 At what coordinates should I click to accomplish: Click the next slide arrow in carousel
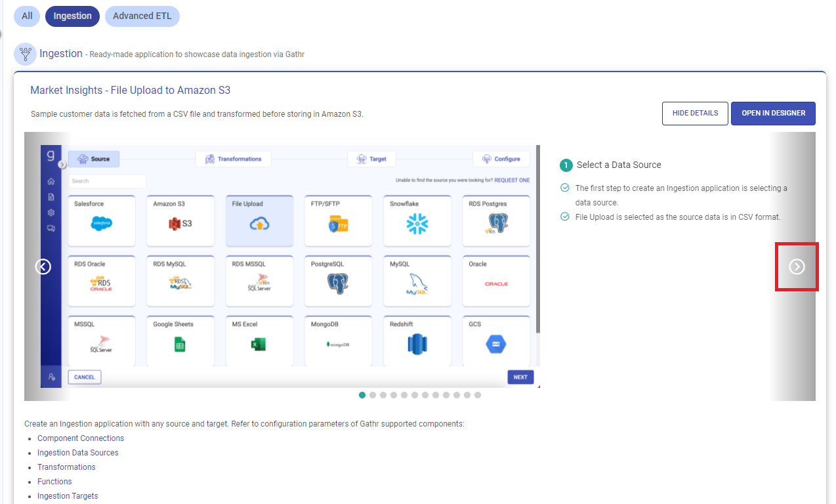pyautogui.click(x=796, y=266)
